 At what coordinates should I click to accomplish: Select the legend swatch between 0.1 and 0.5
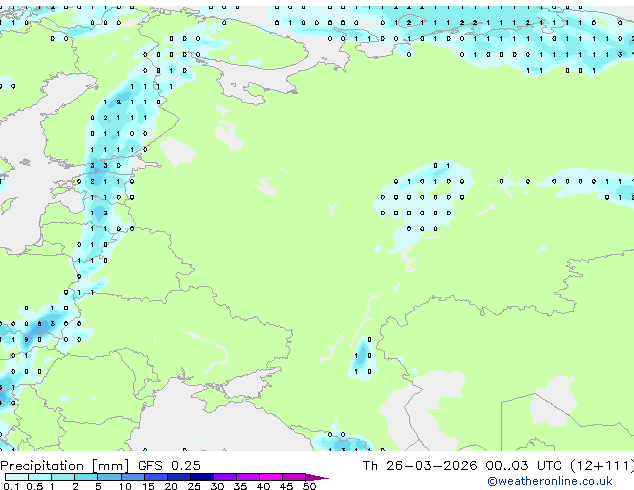(x=17, y=477)
